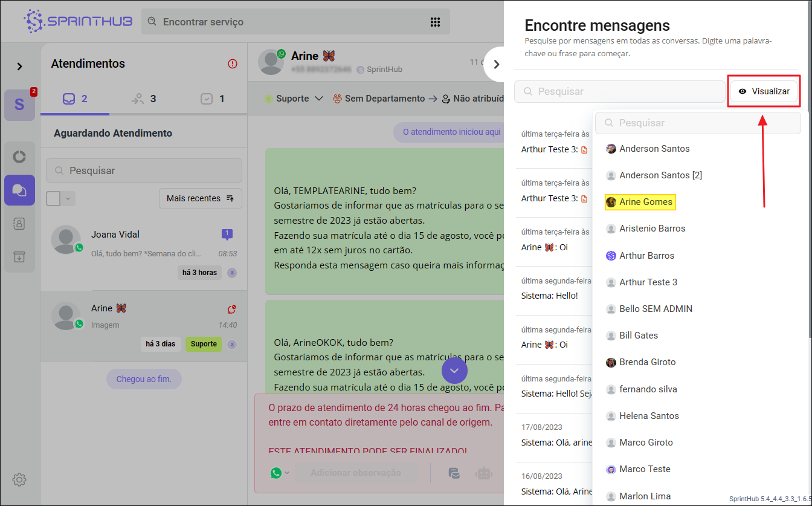Expand the left sidebar with chevron arrow
The width and height of the screenshot is (812, 506).
(19, 66)
